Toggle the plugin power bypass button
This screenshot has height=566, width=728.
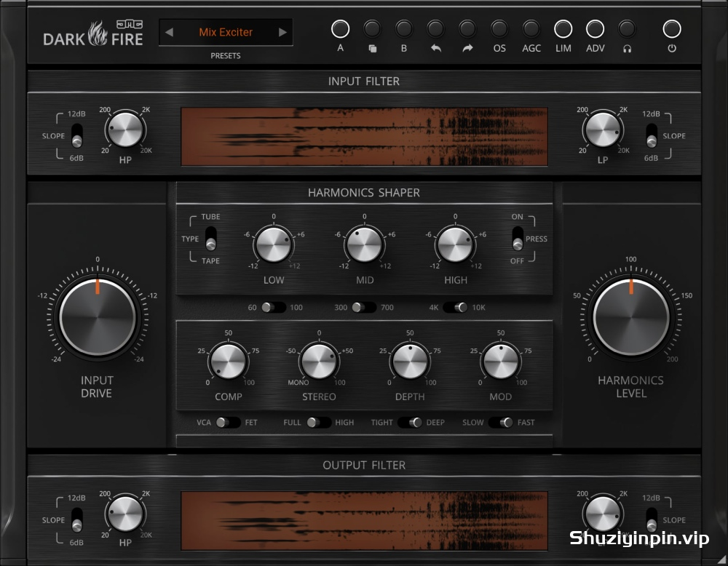672,29
